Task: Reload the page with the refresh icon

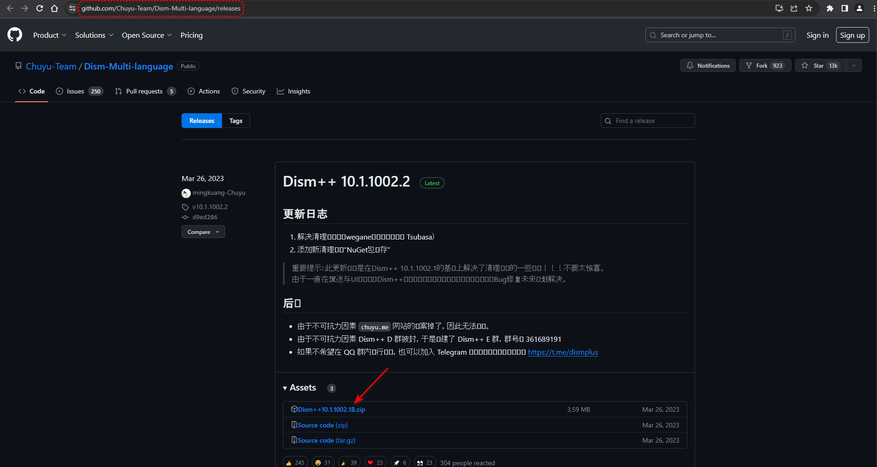Action: [x=39, y=8]
